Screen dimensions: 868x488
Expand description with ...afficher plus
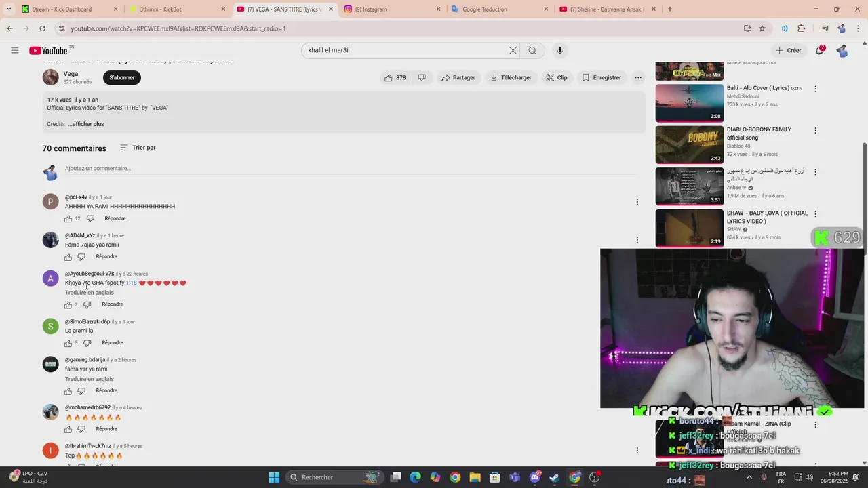pos(86,124)
